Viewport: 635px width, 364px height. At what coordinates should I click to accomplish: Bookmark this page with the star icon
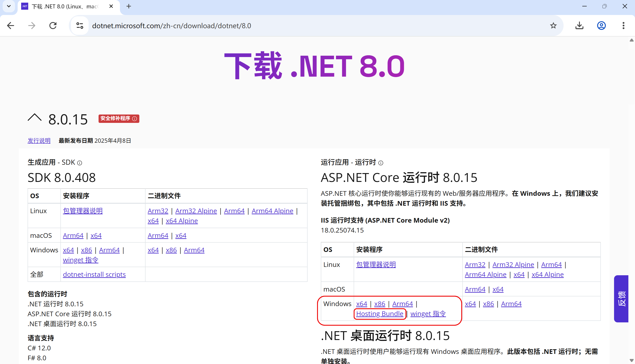pyautogui.click(x=553, y=26)
